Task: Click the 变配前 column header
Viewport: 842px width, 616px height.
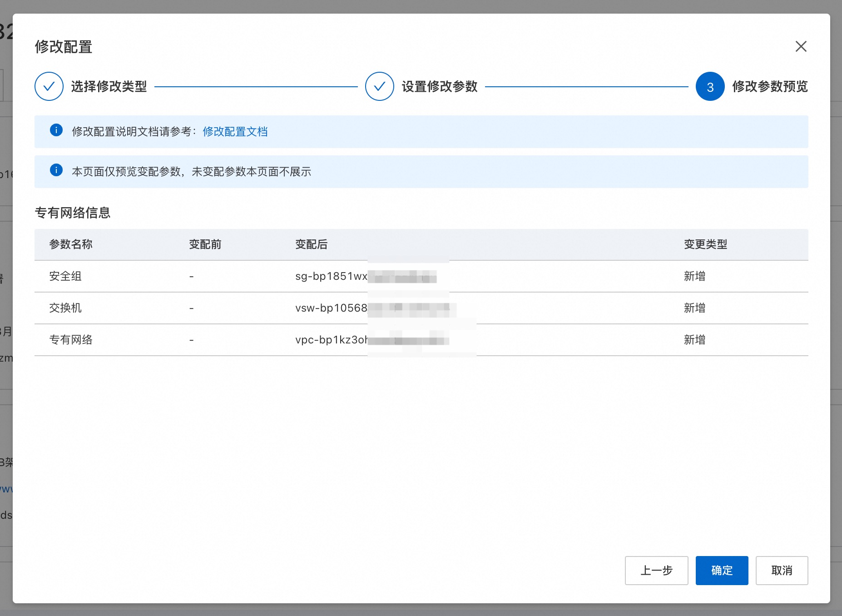Action: tap(205, 244)
